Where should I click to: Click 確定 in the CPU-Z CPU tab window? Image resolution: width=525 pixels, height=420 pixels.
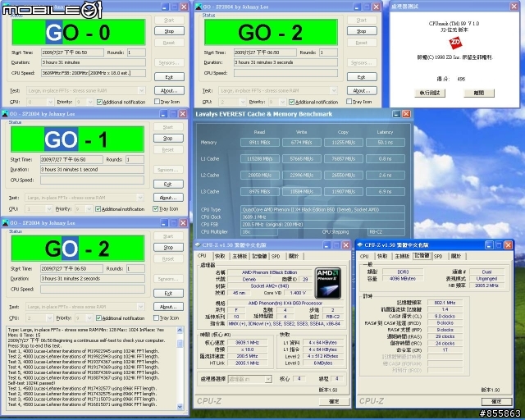334,401
